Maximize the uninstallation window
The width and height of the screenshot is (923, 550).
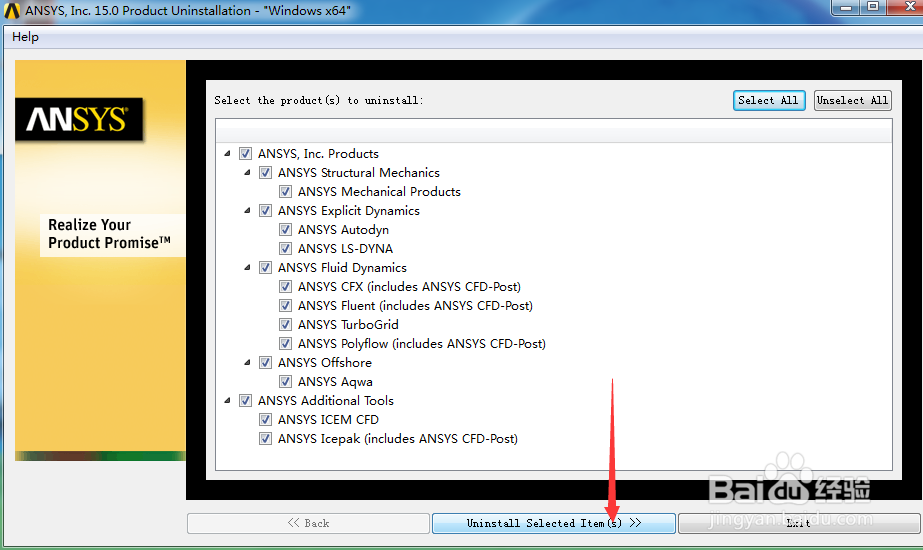873,7
